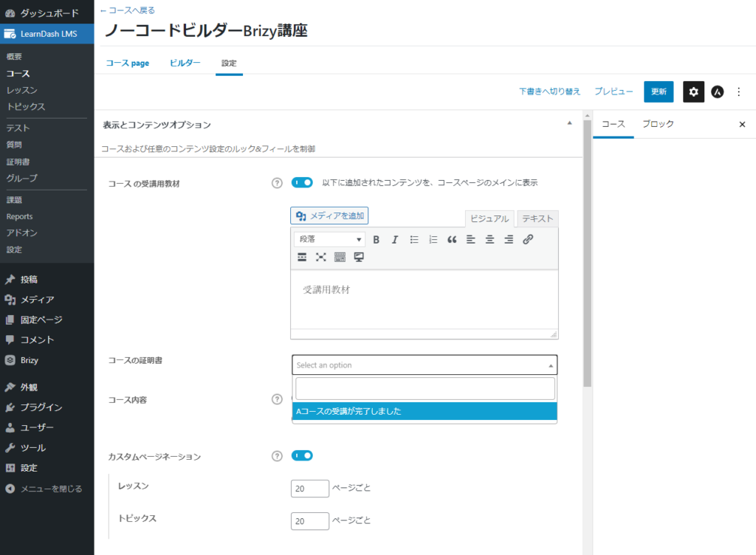This screenshot has width=756, height=555.
Task: Click the メディアを追加 button
Action: coord(329,216)
